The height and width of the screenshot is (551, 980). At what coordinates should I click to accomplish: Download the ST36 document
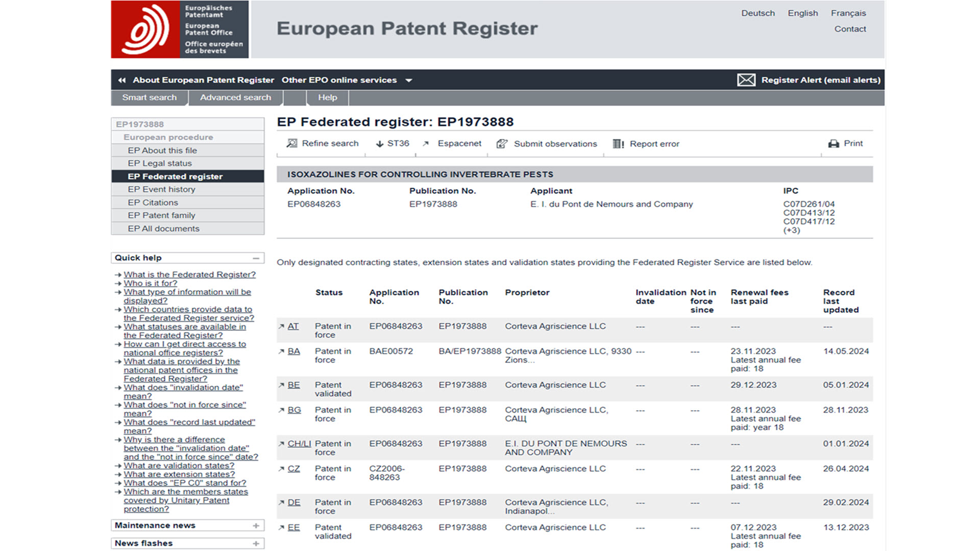393,143
